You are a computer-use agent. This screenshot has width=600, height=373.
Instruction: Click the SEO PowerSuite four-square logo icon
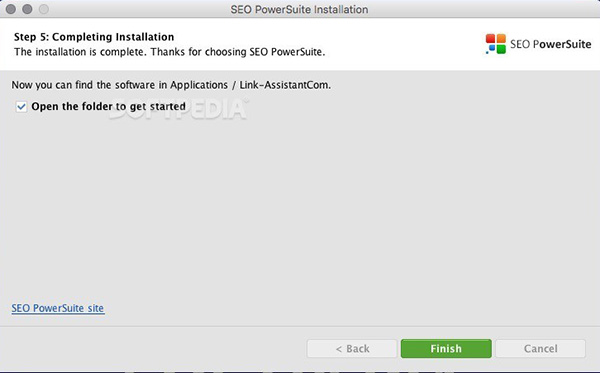tap(496, 44)
